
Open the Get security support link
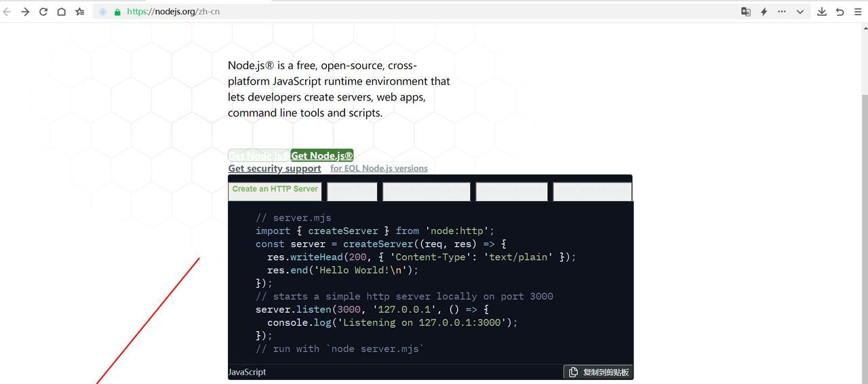(x=275, y=168)
